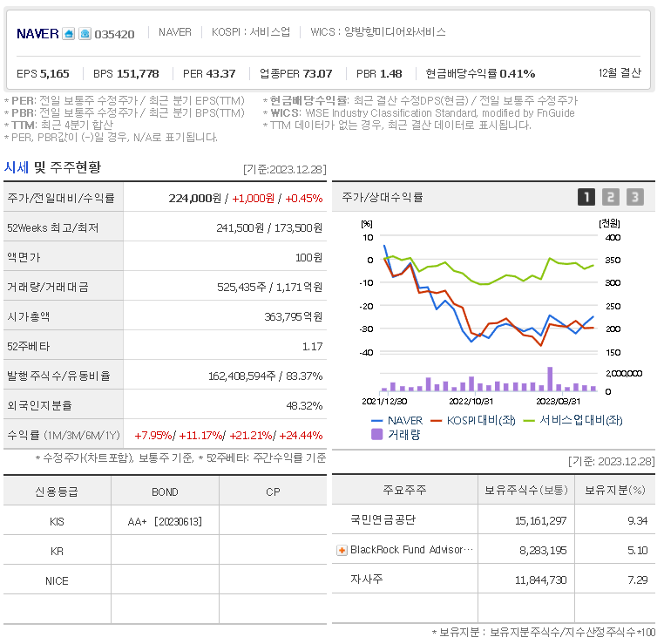Click the [기준:2023.12.28] date note above price table
The height and width of the screenshot is (644, 664).
[x=285, y=169]
